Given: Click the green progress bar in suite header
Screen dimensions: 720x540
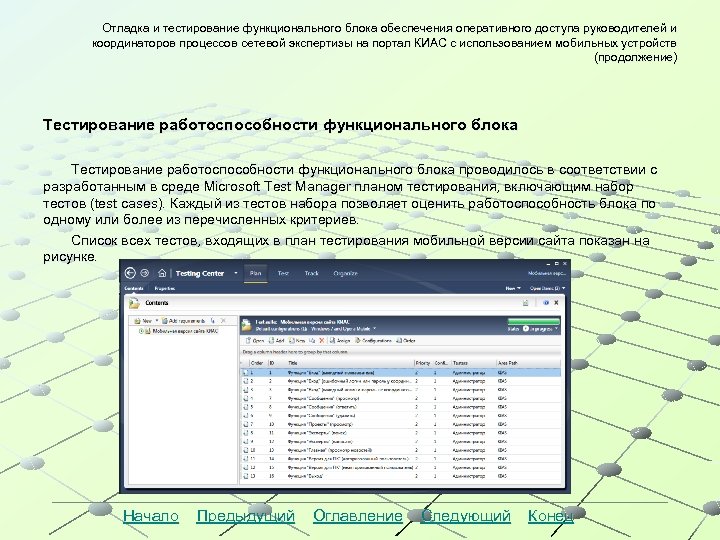Looking at the screenshot, I should (x=533, y=321).
